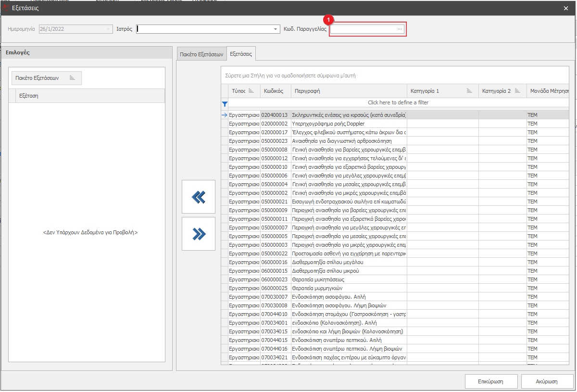Image resolution: width=577 pixels, height=392 pixels.
Task: Click sort icon in Κατηγορία 1 column
Action: [x=469, y=91]
